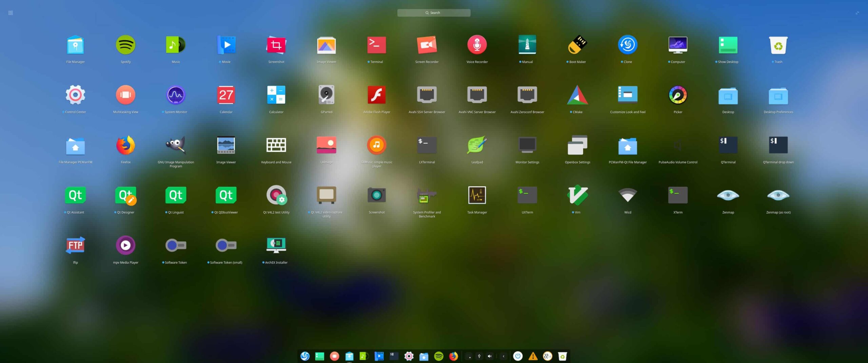Switch launcher to category view

point(11,13)
